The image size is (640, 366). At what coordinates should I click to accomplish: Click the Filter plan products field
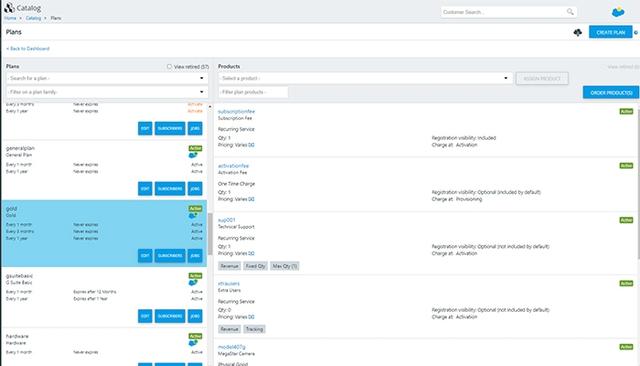point(253,92)
